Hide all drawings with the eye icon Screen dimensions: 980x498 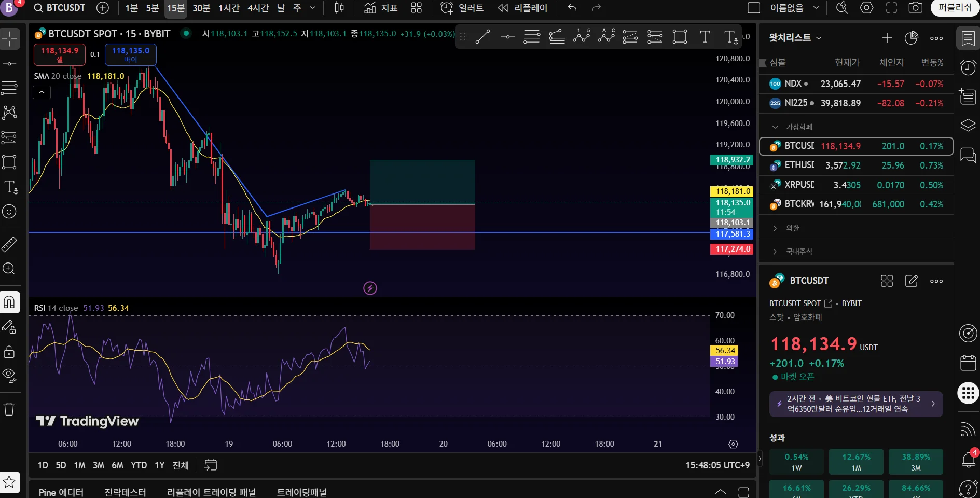(10, 375)
